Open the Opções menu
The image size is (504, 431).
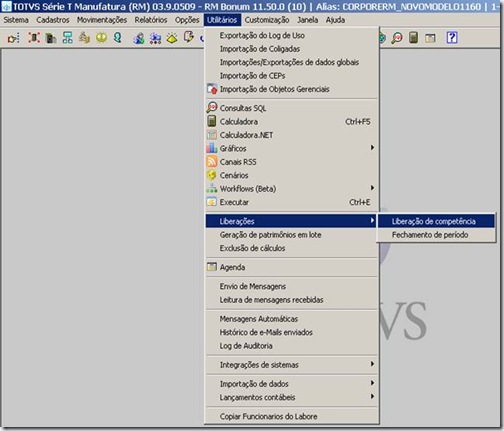(187, 20)
